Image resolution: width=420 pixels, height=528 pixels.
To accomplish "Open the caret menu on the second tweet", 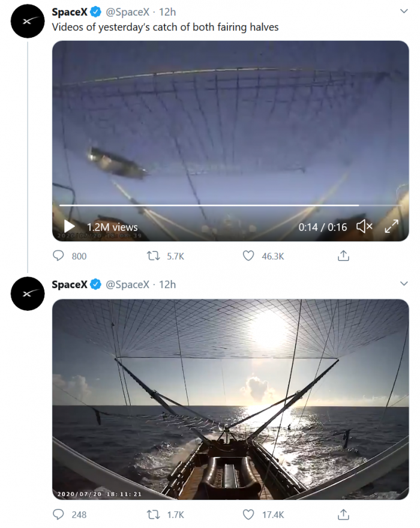I will click(403, 284).
